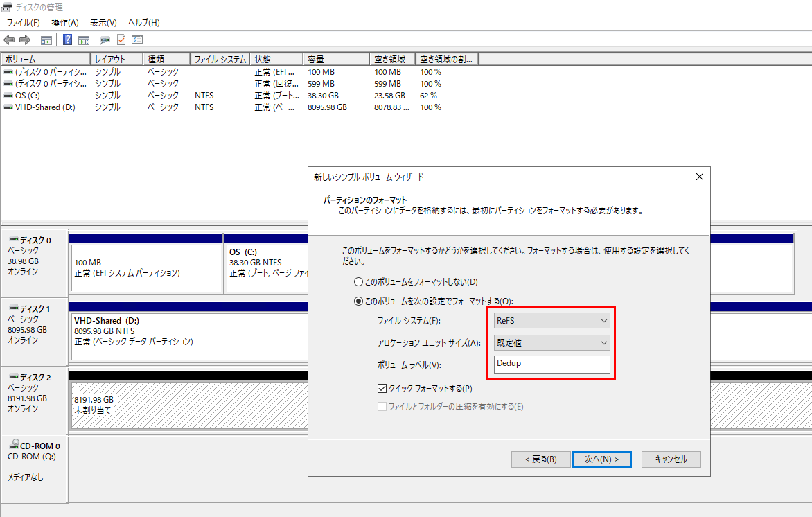Toggle the console tree pane icon

[x=46, y=40]
